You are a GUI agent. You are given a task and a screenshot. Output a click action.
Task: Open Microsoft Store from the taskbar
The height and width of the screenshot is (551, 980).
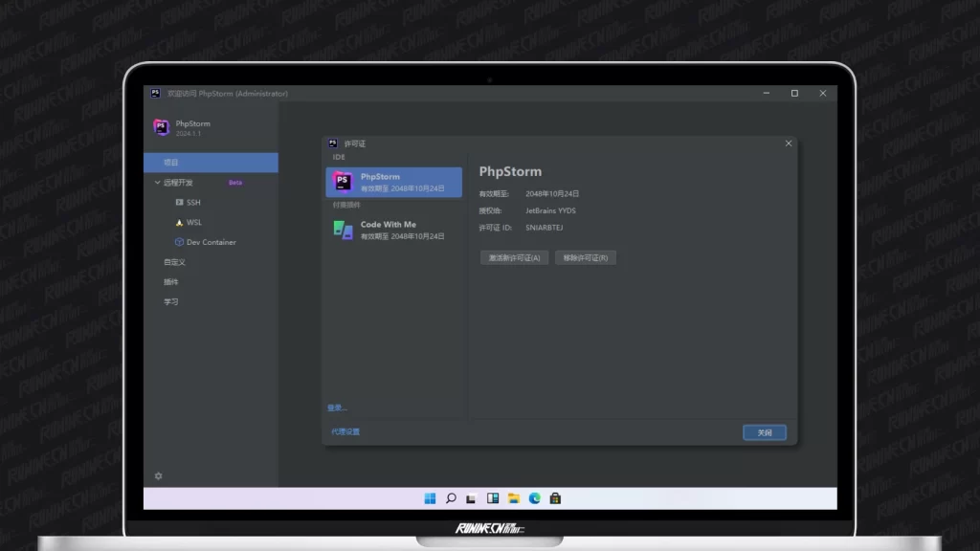(555, 498)
